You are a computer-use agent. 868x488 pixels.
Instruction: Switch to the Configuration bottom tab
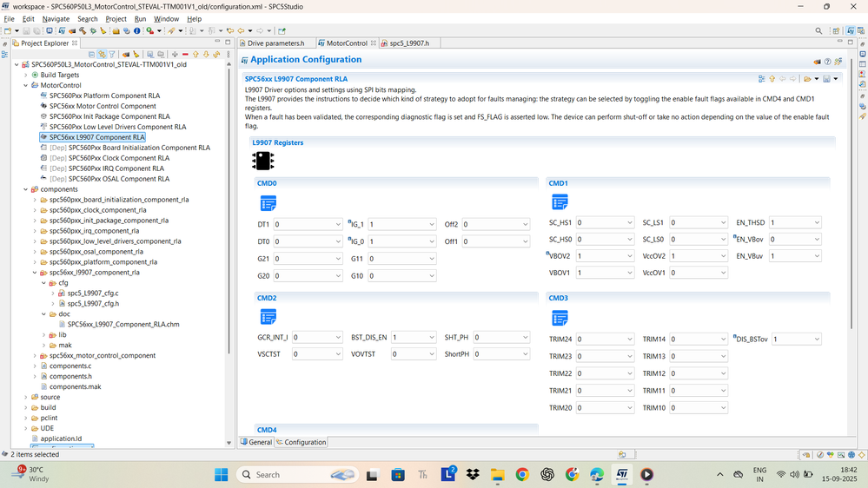[301, 442]
